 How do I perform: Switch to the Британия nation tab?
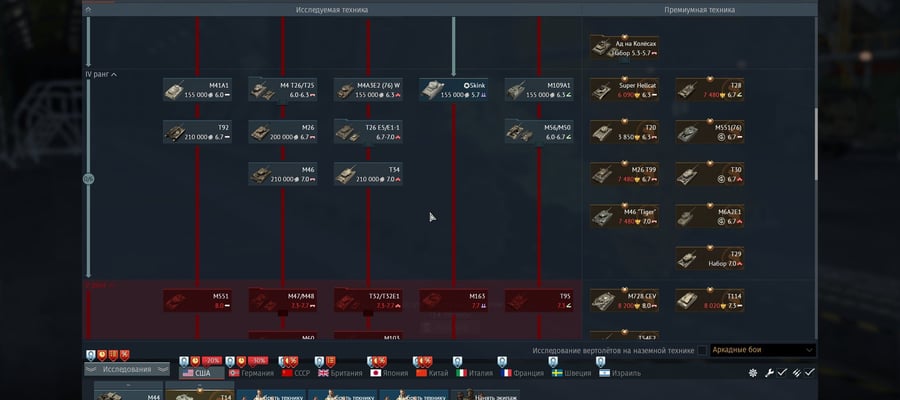click(340, 373)
